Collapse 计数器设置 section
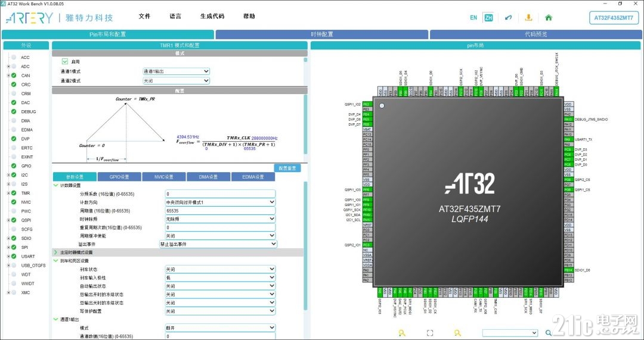Image resolution: width=644 pixels, height=340 pixels. coord(56,185)
